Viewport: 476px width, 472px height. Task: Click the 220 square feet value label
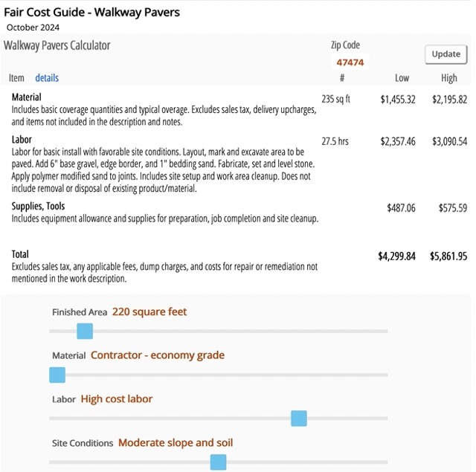pyautogui.click(x=149, y=311)
